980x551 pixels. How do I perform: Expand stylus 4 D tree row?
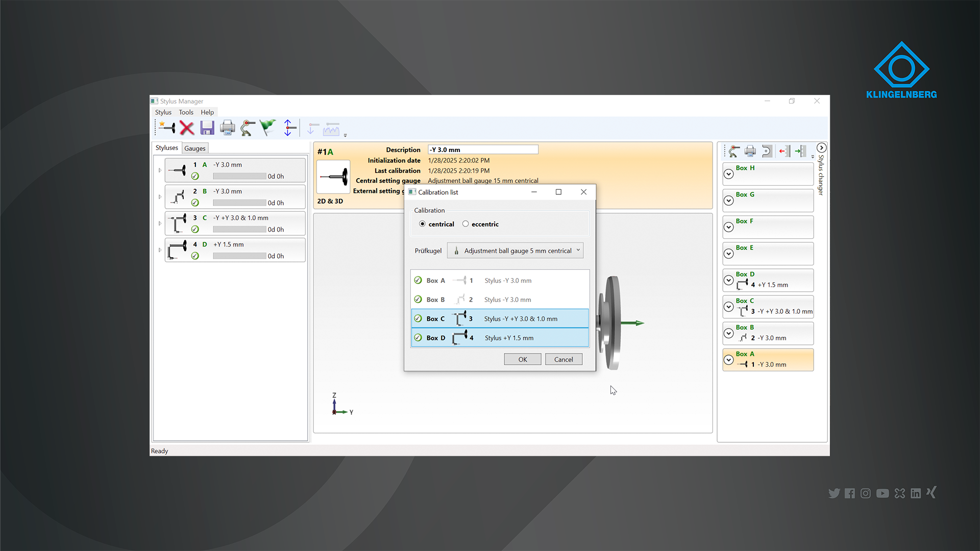pyautogui.click(x=160, y=250)
